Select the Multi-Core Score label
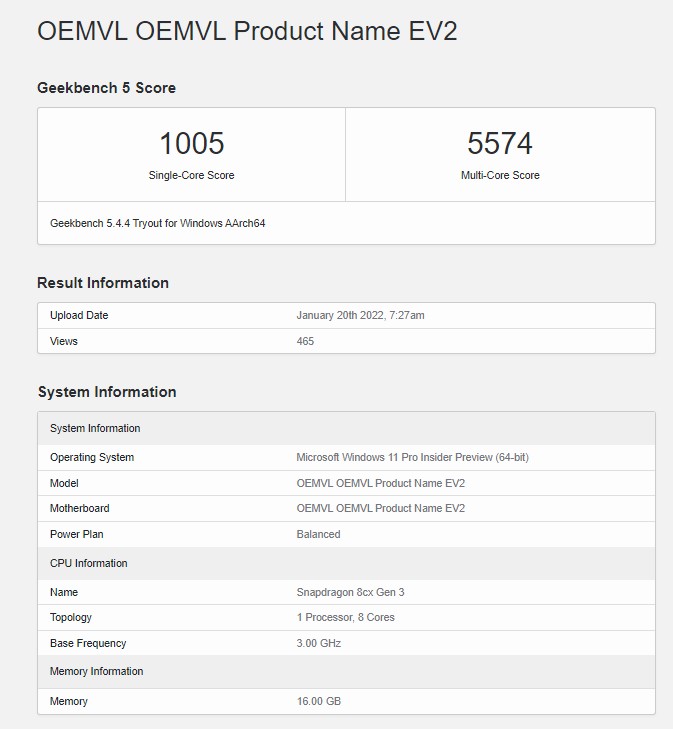The height and width of the screenshot is (729, 673). (x=500, y=175)
